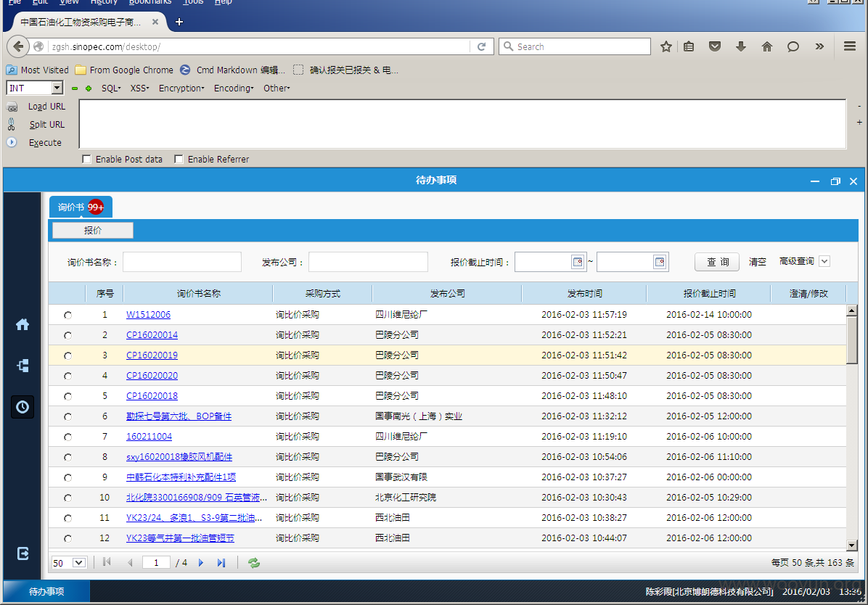Click the table scrollbar up arrow

[852, 310]
